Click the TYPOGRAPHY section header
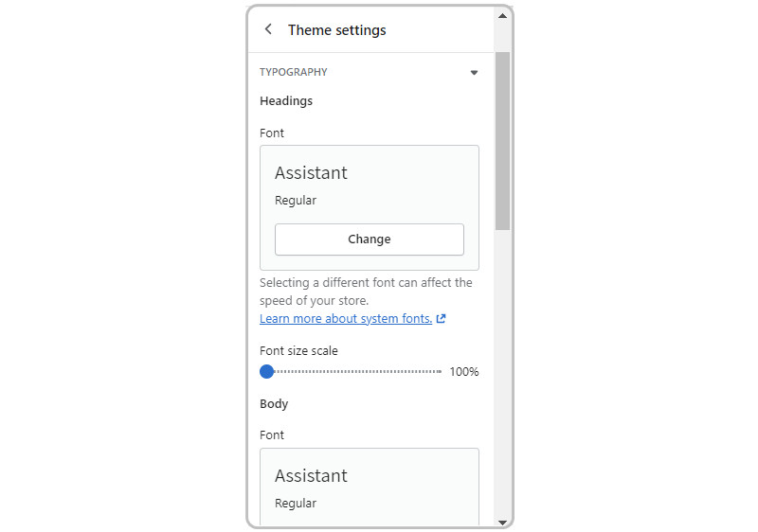Viewport: 758px width, 532px height. pos(294,72)
